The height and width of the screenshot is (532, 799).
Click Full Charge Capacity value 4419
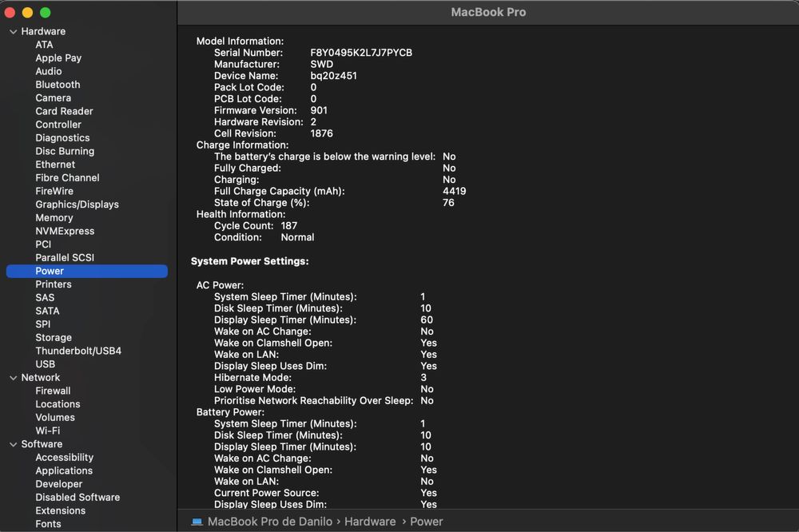coord(454,191)
